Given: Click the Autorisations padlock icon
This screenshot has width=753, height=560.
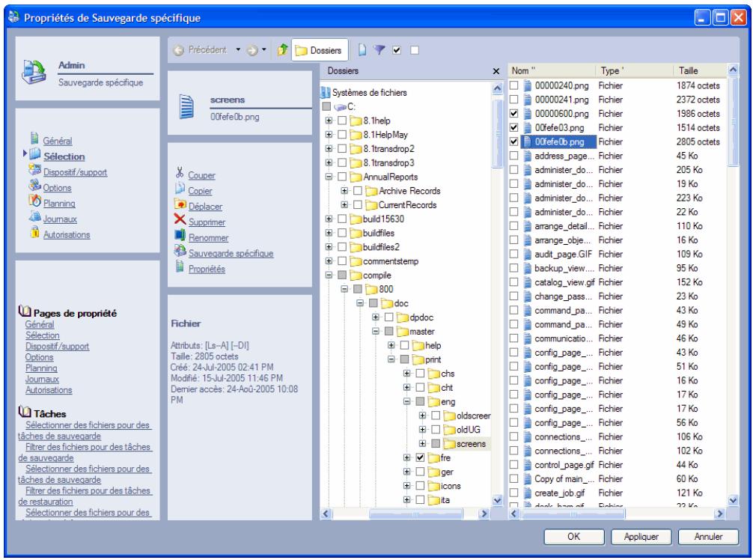Looking at the screenshot, I should tap(34, 232).
